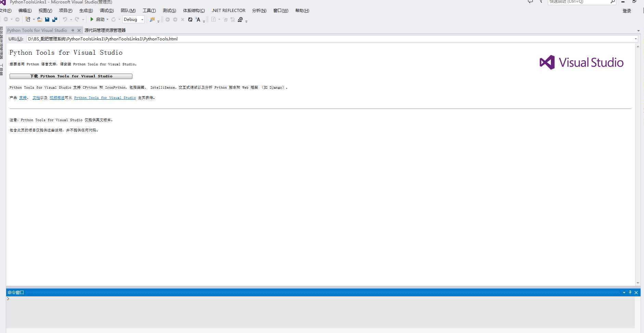Close the 命令窗口 panel
Screen dimensions: 644x333
[636, 293]
